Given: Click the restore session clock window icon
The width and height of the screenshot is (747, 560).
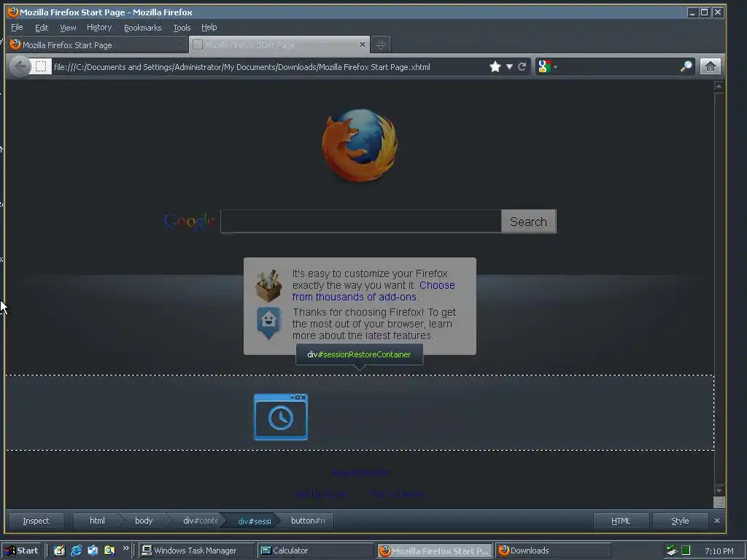Looking at the screenshot, I should point(281,416).
